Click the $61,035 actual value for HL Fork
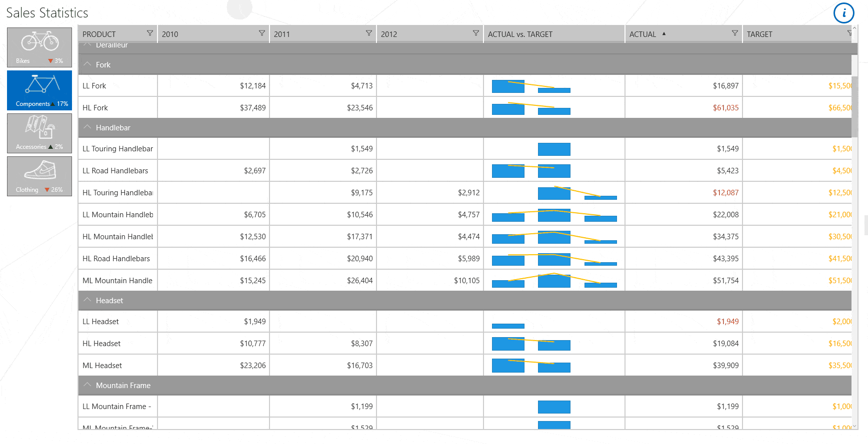The image size is (868, 444). (x=725, y=108)
